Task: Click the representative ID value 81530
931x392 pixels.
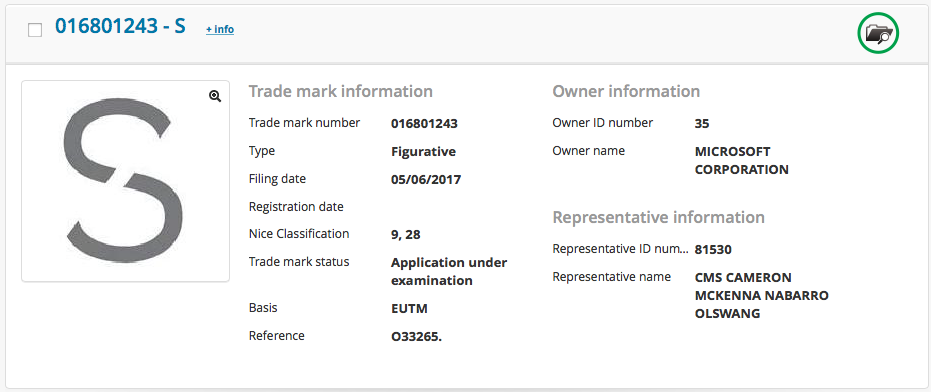Action: coord(713,250)
